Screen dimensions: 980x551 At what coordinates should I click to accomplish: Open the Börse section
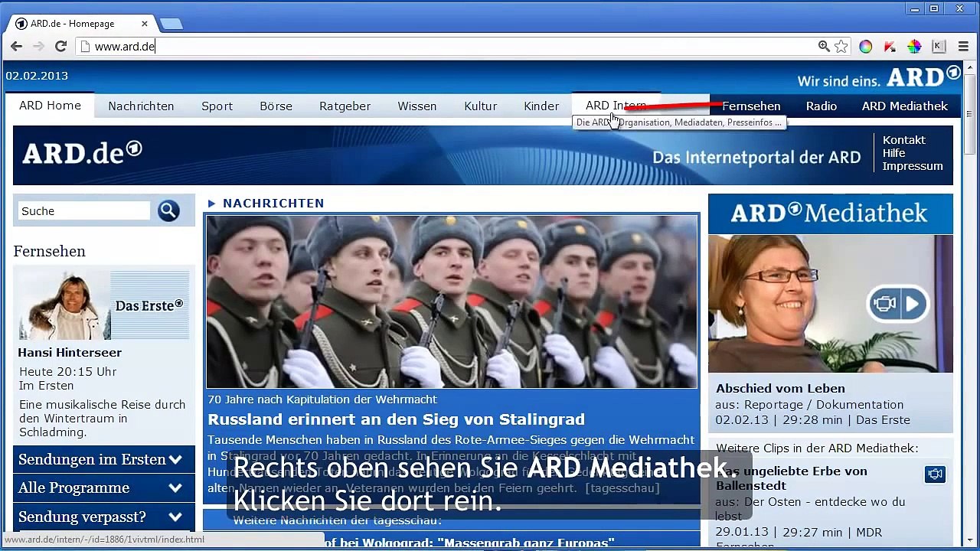click(276, 106)
